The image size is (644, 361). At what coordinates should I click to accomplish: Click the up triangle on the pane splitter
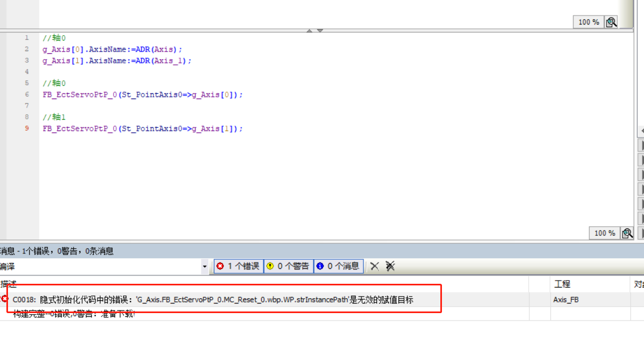[x=309, y=31]
